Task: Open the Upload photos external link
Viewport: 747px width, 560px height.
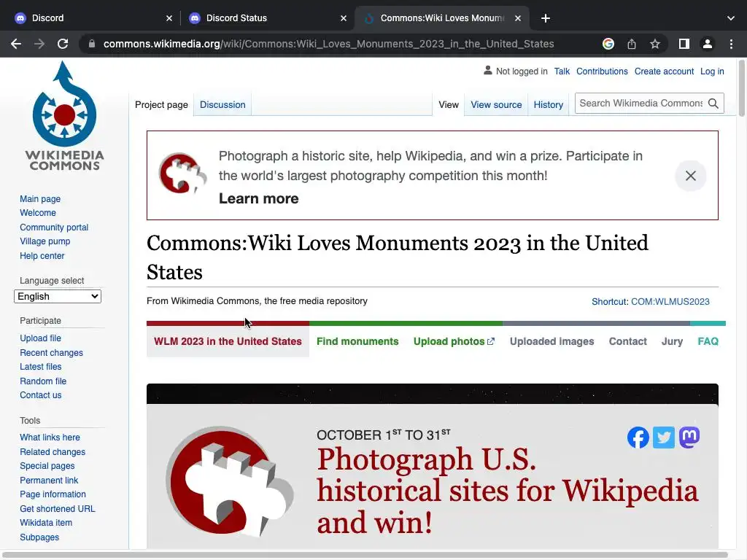Action: pyautogui.click(x=454, y=341)
